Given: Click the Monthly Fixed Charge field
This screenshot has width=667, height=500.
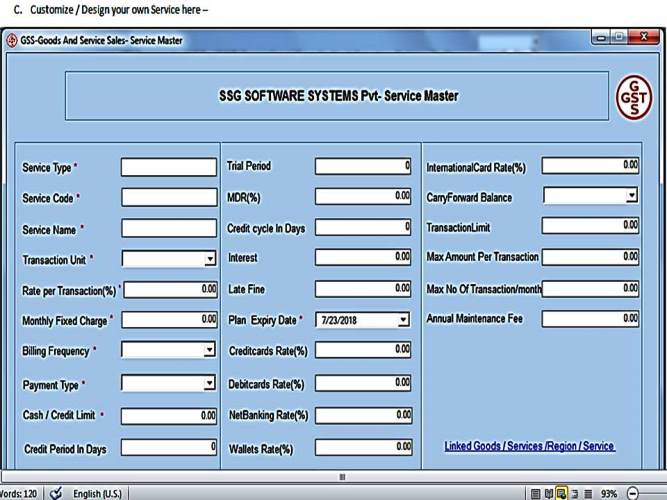Looking at the screenshot, I should 169,320.
